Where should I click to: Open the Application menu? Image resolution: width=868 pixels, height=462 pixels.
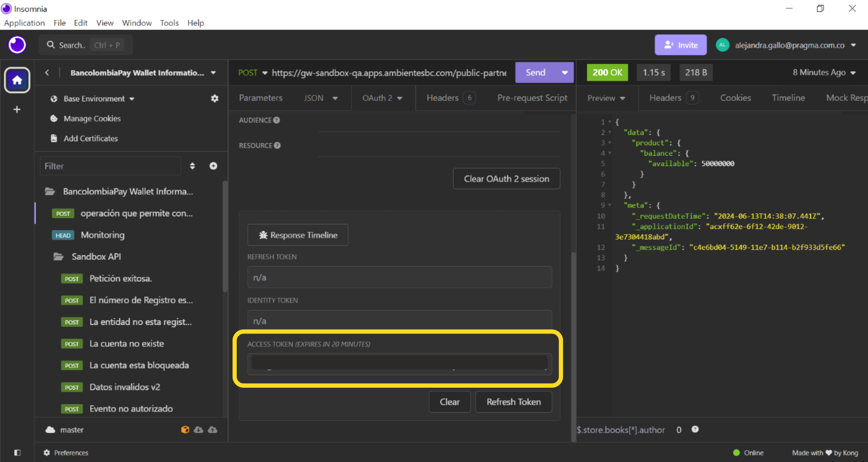pyautogui.click(x=24, y=23)
